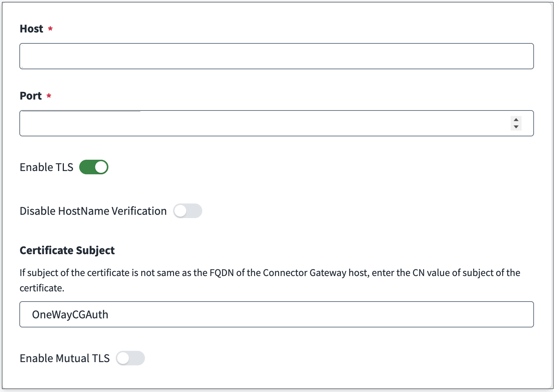Click the Certificate Subject heading
Screen dimensions: 557x392
[67, 251]
